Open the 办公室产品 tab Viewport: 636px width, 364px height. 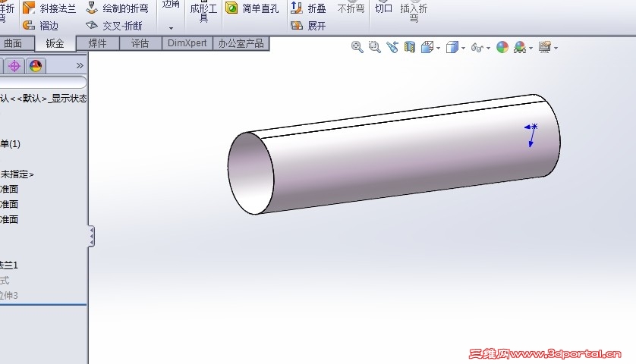(241, 43)
